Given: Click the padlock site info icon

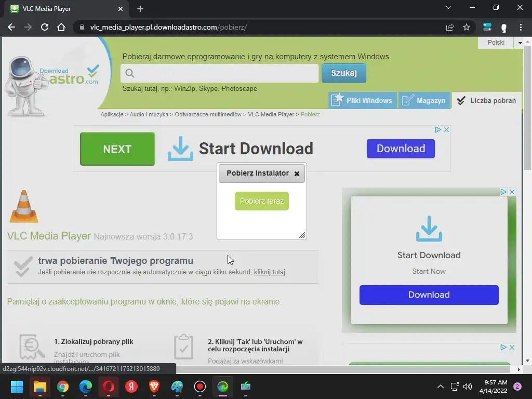Looking at the screenshot, I should pyautogui.click(x=82, y=27).
